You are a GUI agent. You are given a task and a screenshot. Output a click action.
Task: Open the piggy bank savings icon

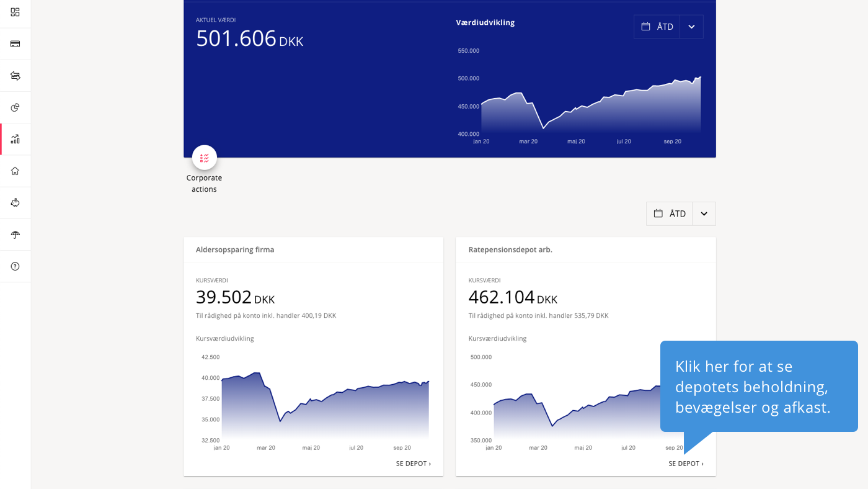coord(15,202)
